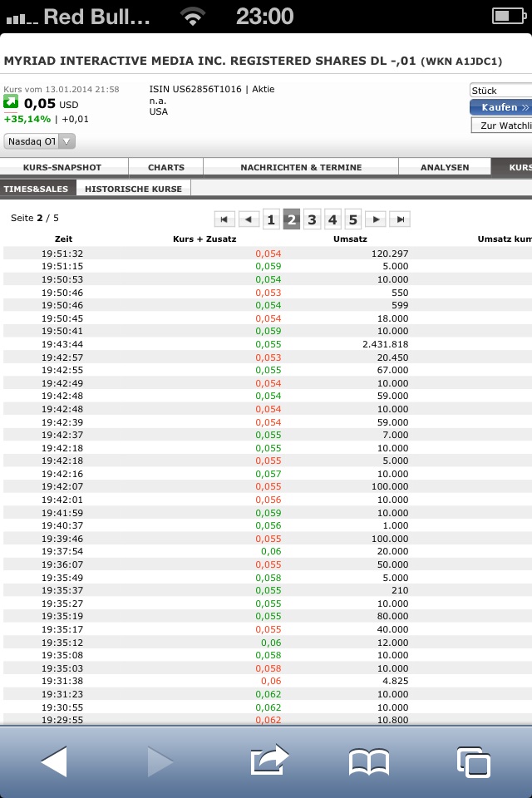Add stock via Zur Watchlist button
The width and height of the screenshot is (532, 798).
501,126
